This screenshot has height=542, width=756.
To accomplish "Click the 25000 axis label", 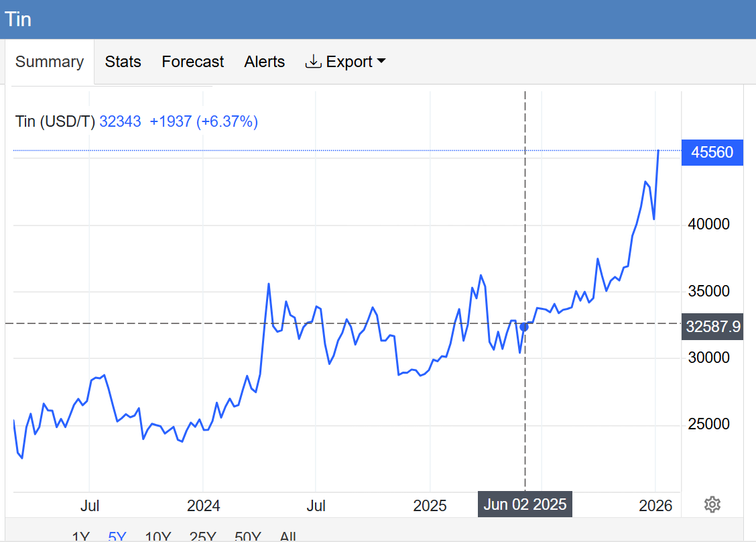I will coord(709,424).
